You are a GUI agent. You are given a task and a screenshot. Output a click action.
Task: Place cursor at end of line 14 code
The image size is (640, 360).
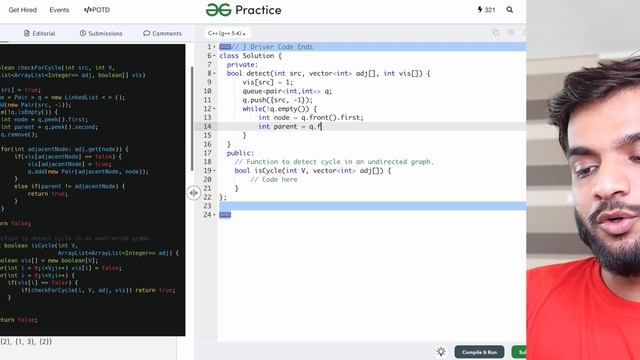[322, 127]
